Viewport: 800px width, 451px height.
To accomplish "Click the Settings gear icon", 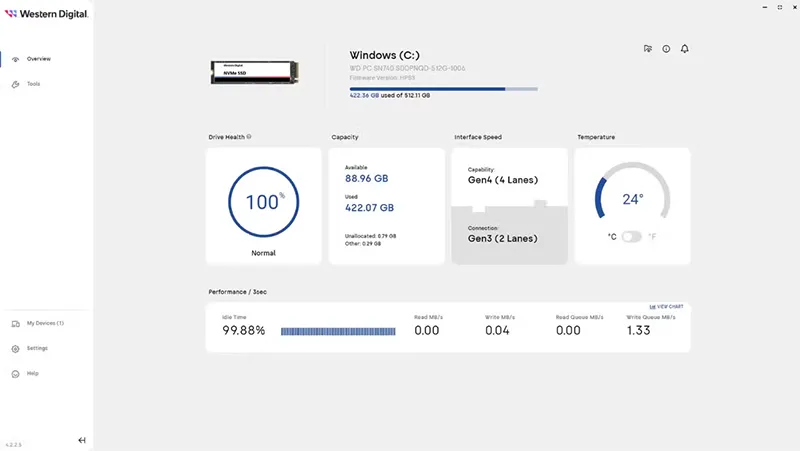I will 15,349.
